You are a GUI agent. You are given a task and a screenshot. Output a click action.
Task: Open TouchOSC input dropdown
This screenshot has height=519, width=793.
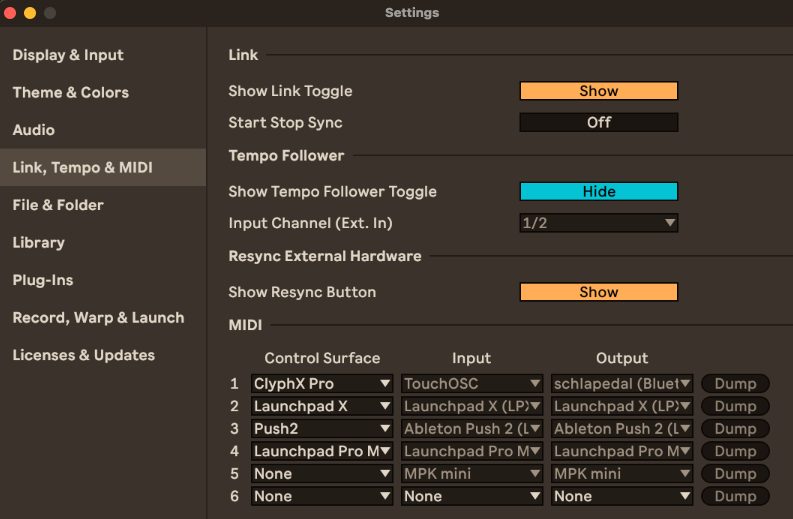(x=472, y=384)
